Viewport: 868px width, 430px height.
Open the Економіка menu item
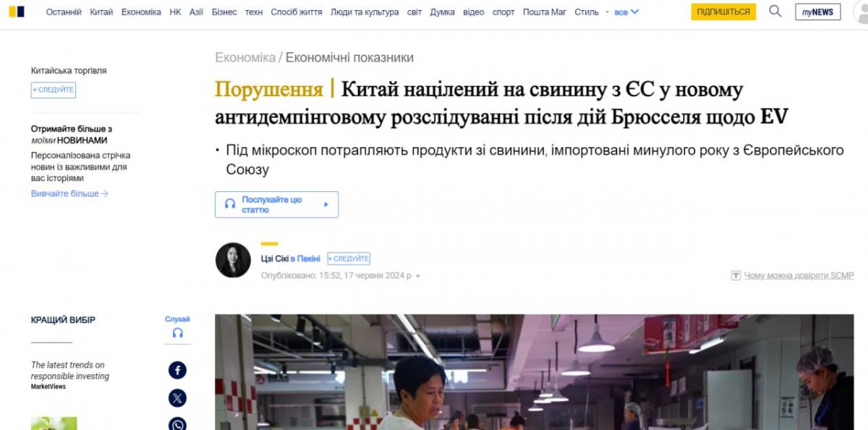(x=141, y=12)
